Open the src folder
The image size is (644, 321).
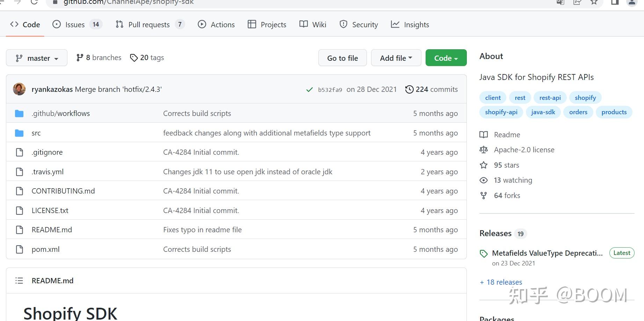[x=36, y=133]
